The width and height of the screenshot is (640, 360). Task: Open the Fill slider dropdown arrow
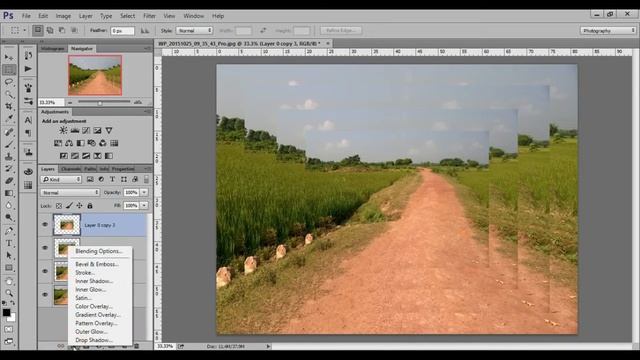(144, 206)
